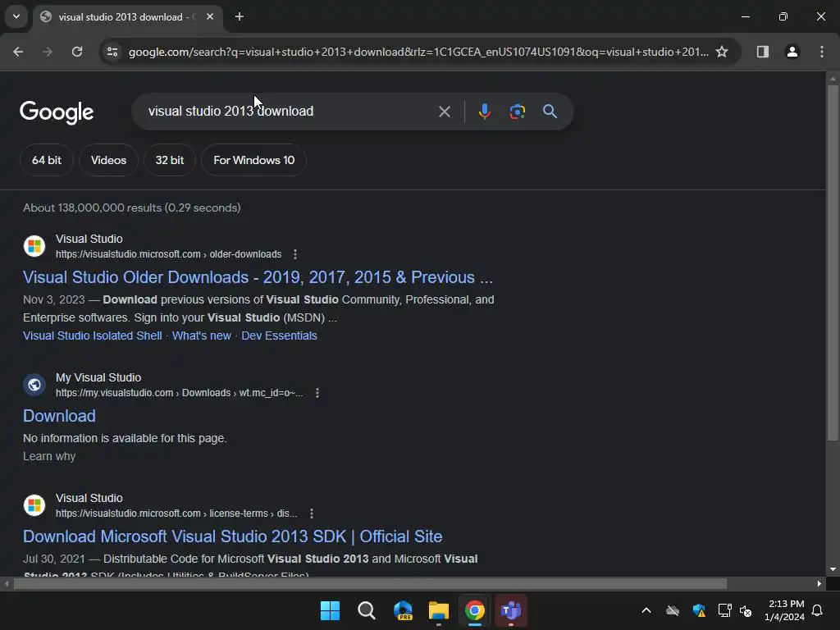
Task: Open the What's new sitelink
Action: (202, 336)
